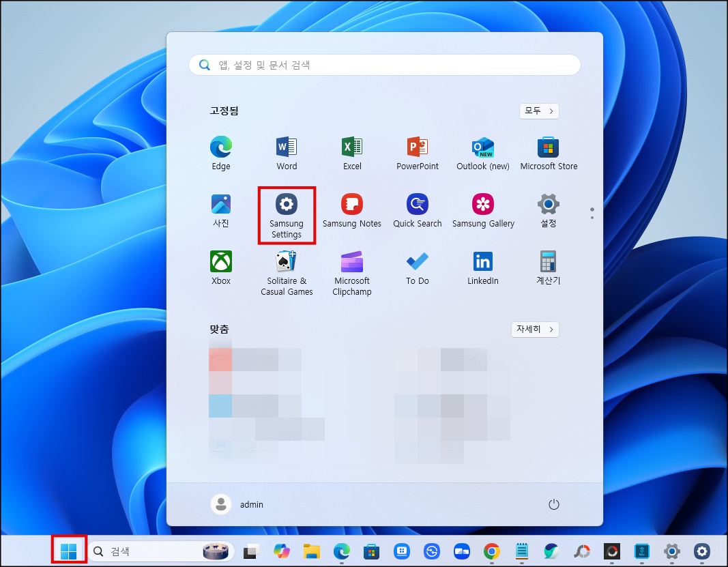Open gray gear Settings on taskbar
The image size is (728, 567).
click(x=672, y=551)
